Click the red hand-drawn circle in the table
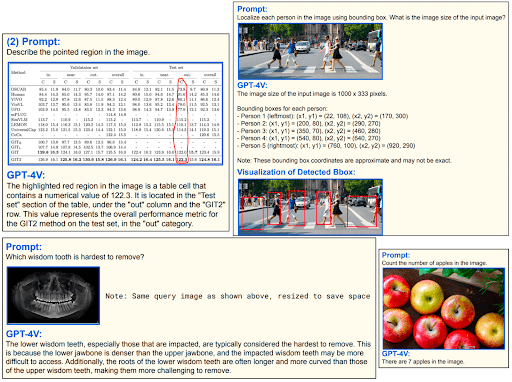 click(x=181, y=120)
